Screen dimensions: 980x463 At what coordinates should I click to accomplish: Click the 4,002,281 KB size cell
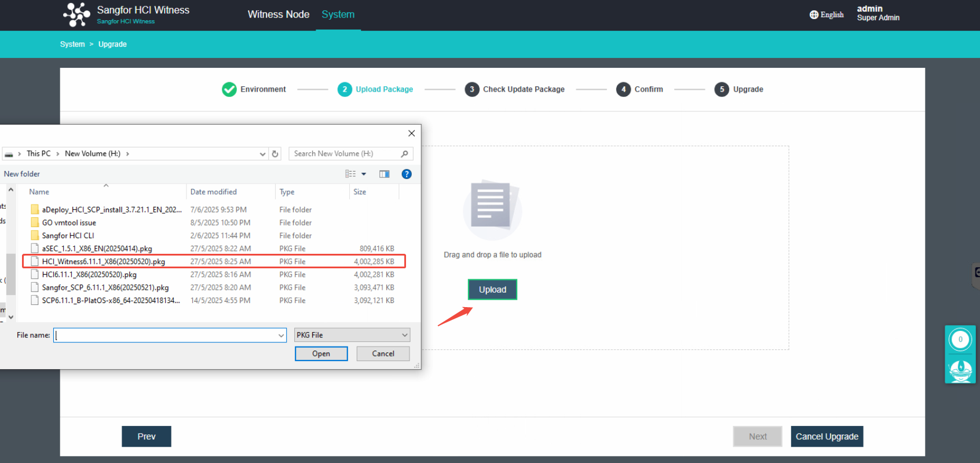(x=374, y=275)
